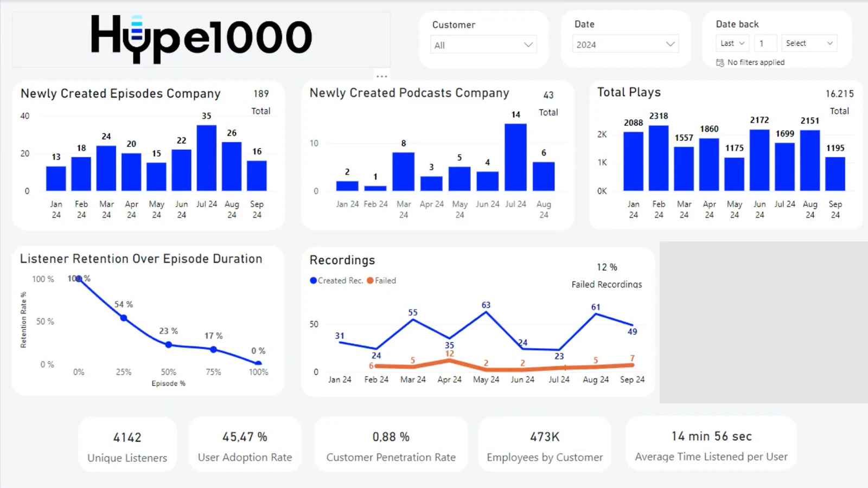Open the Date dropdown showing 2024
The width and height of the screenshot is (868, 488).
626,44
